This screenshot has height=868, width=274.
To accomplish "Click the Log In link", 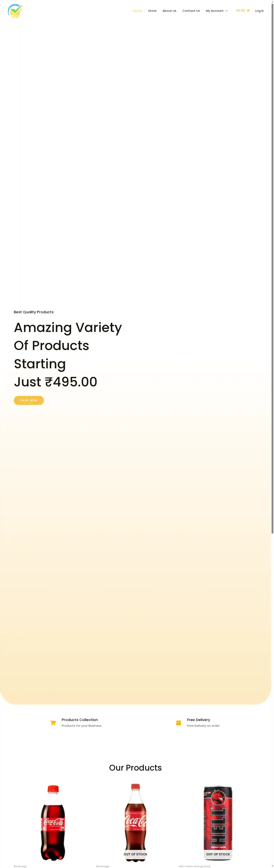I will pyautogui.click(x=259, y=11).
